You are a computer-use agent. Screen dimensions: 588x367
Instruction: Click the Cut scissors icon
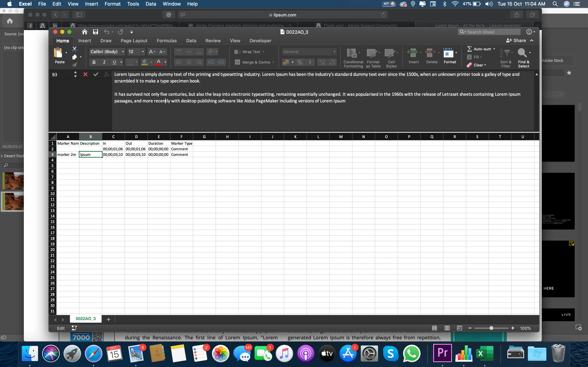tap(75, 49)
